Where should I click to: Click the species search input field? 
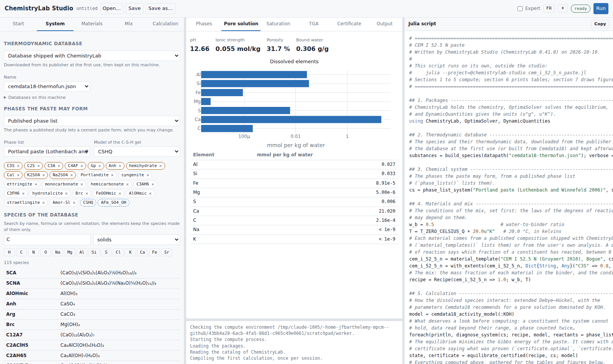[47, 239]
